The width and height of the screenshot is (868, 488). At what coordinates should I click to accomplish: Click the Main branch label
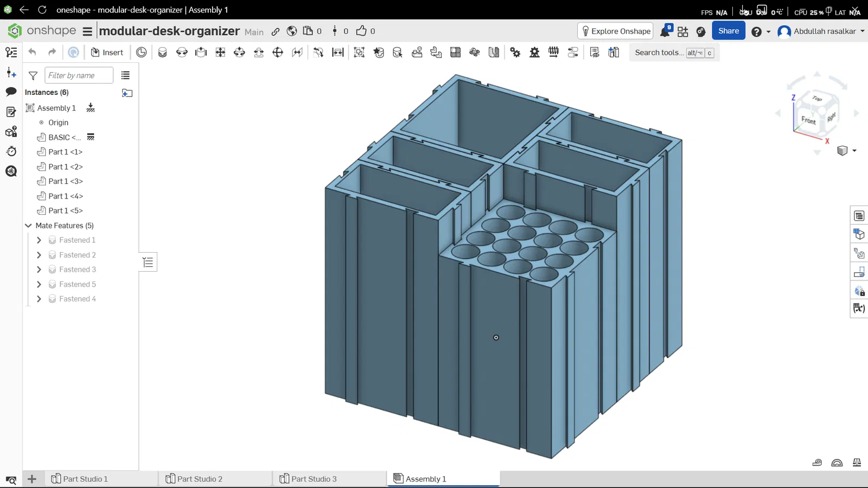(254, 32)
